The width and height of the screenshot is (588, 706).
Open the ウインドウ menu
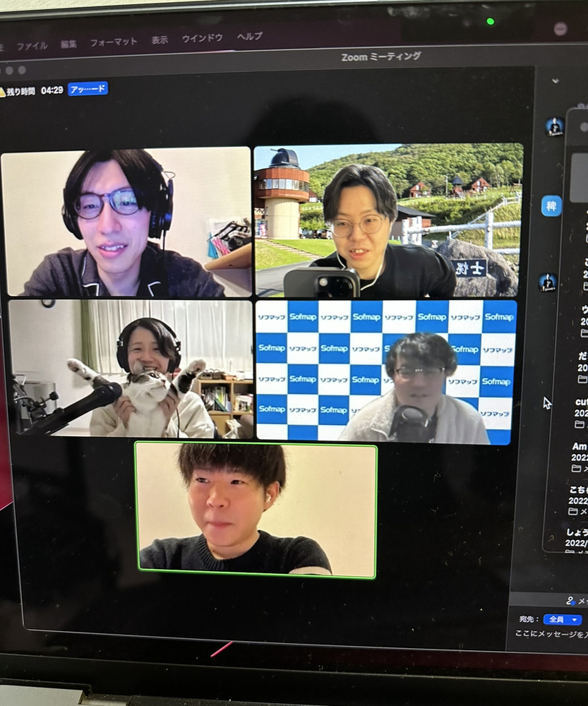pyautogui.click(x=202, y=38)
